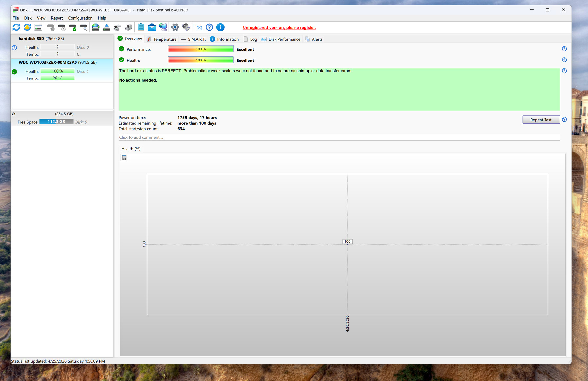Click the first linked-drives toolbar icon

pos(118,27)
